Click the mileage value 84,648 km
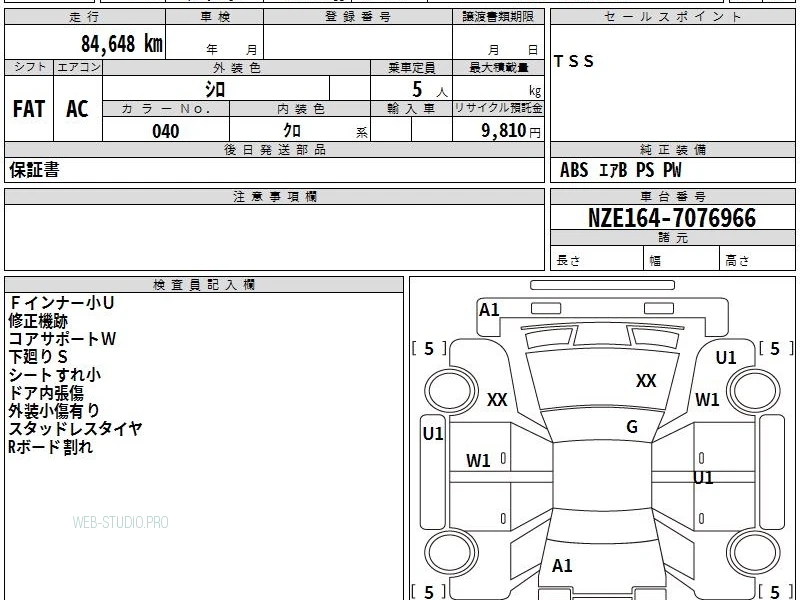Screen dimensions: 800x600 click(122, 44)
